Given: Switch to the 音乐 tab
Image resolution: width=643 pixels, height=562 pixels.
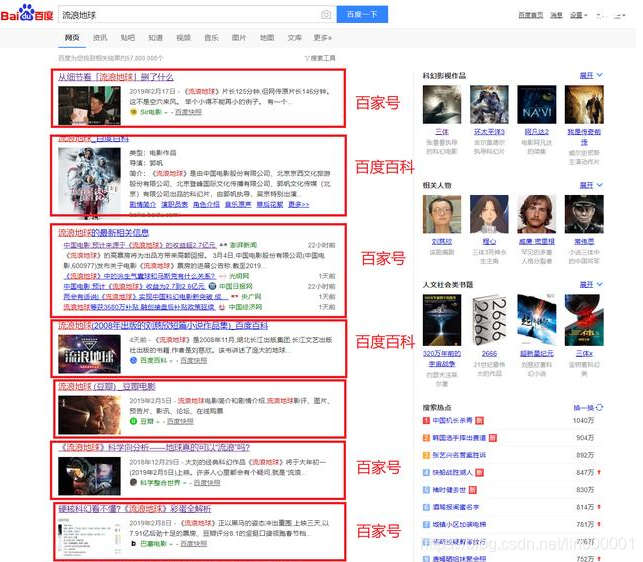Looking at the screenshot, I should point(211,38).
